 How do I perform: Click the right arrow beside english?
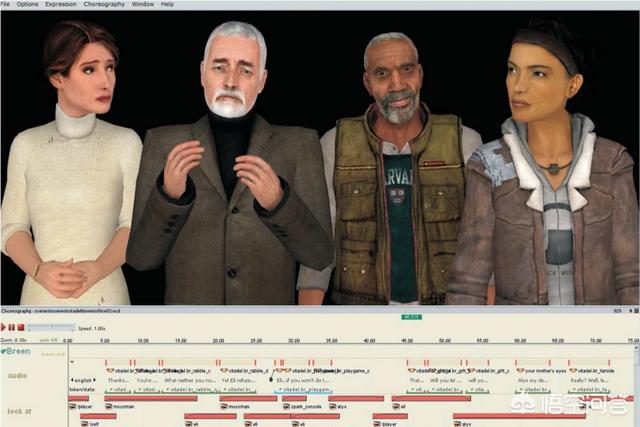pyautogui.click(x=95, y=380)
